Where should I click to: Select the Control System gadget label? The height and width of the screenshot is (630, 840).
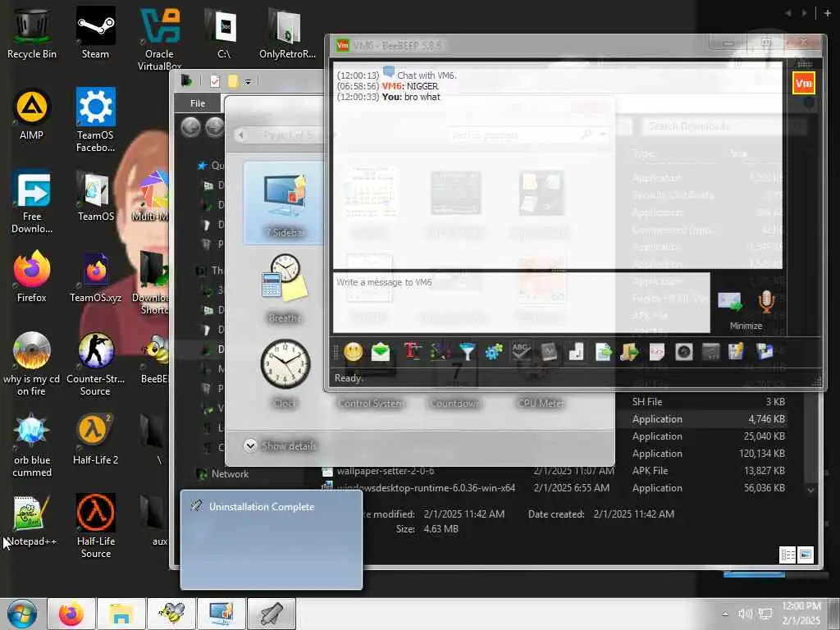[370, 404]
